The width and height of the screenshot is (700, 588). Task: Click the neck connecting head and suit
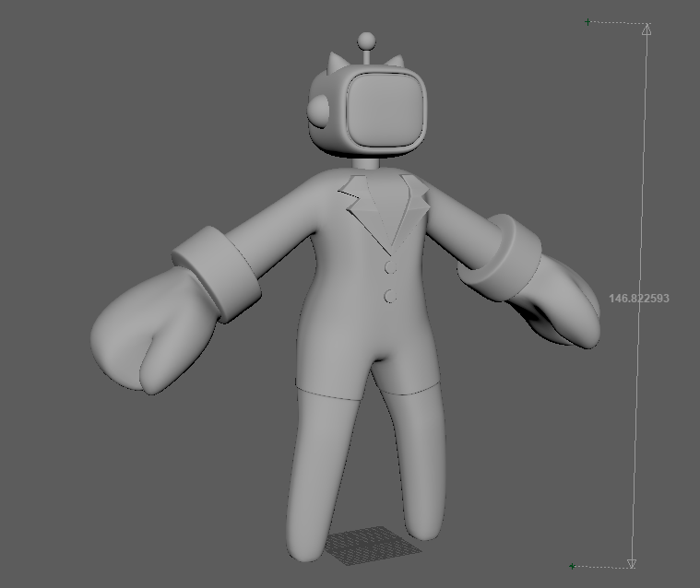click(367, 164)
